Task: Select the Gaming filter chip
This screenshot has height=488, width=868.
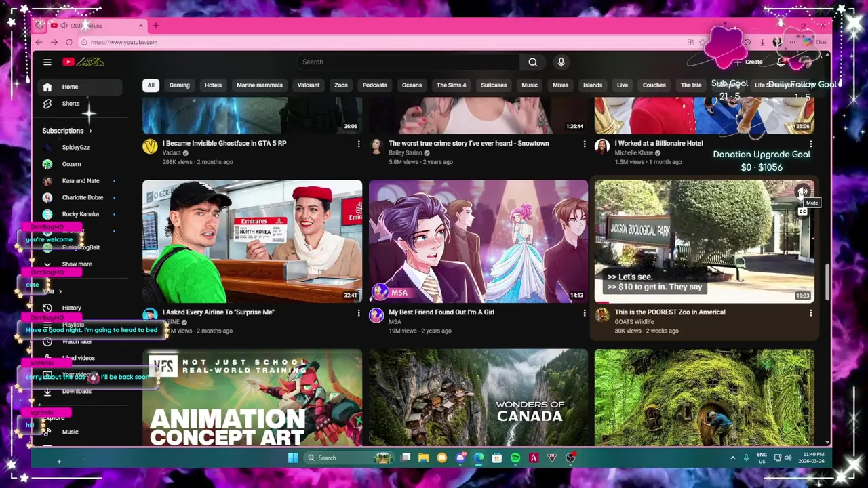Action: (x=179, y=85)
